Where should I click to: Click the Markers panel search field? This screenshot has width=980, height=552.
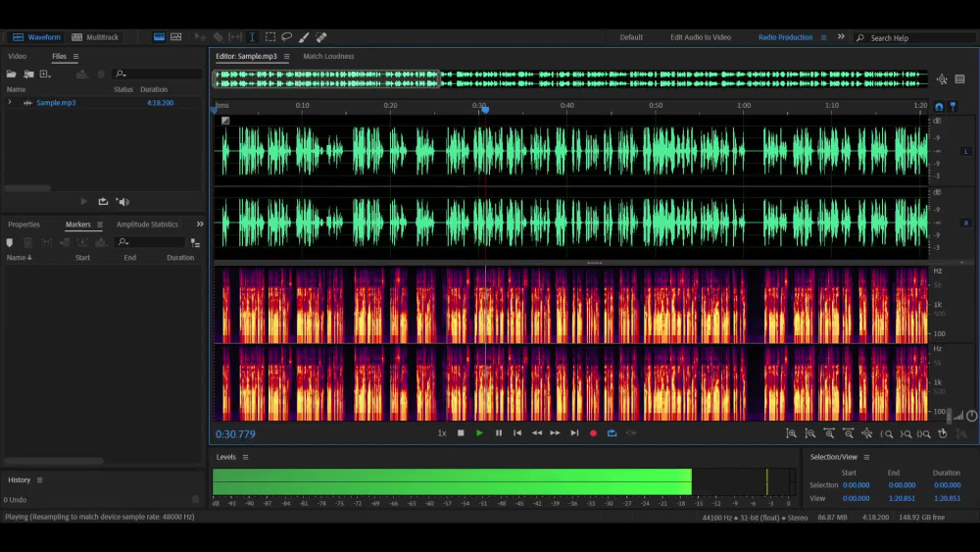point(151,242)
